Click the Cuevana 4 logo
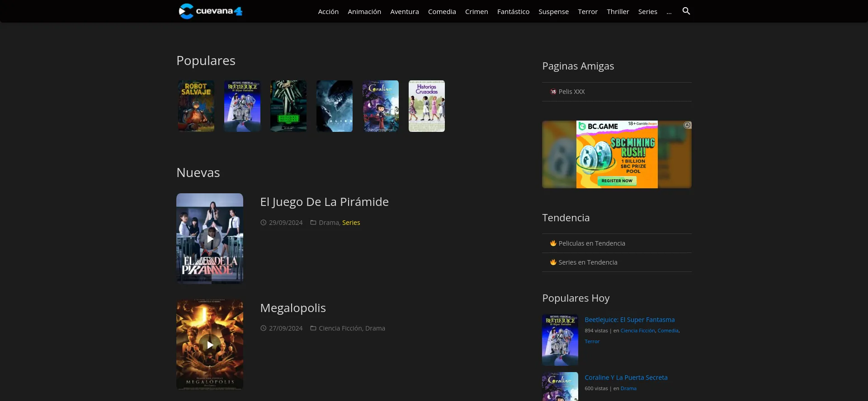The width and height of the screenshot is (868, 401). [211, 11]
